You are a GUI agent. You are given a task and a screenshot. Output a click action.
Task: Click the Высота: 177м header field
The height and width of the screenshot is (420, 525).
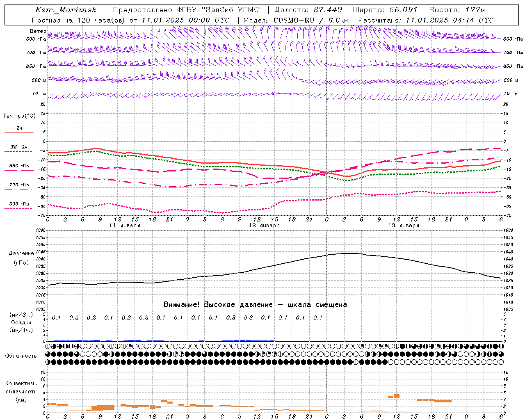click(x=457, y=10)
